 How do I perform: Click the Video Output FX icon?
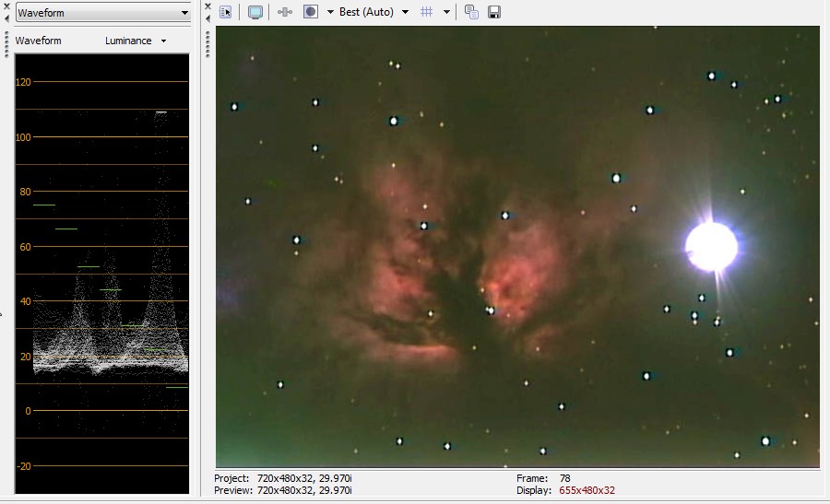tap(285, 12)
